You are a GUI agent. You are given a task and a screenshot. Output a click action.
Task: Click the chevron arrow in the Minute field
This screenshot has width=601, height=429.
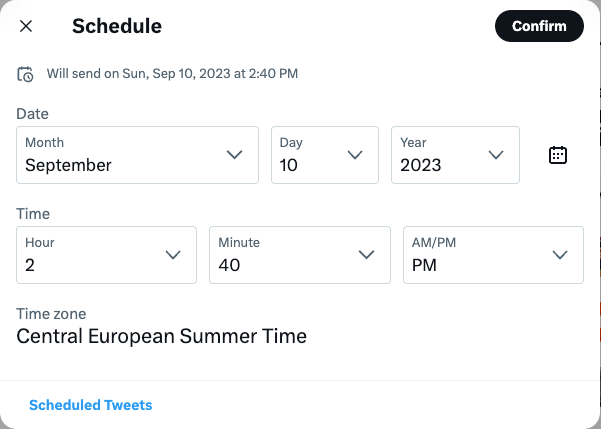click(x=366, y=255)
